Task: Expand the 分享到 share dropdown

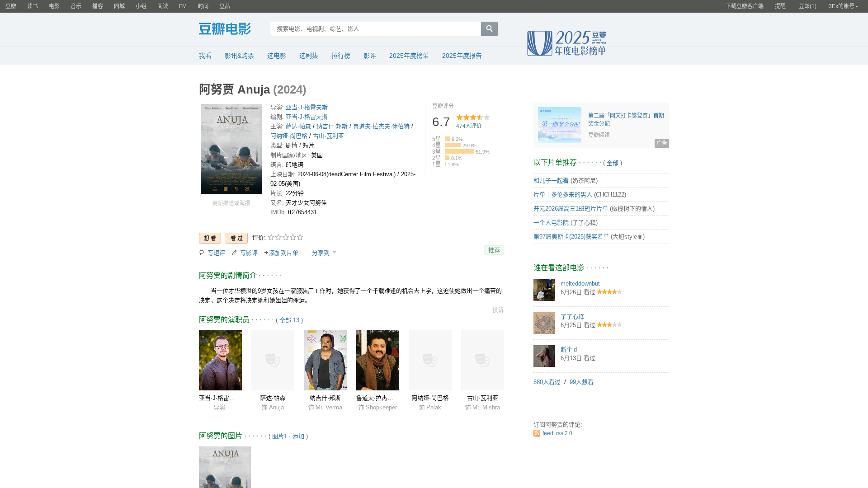Action: [324, 253]
